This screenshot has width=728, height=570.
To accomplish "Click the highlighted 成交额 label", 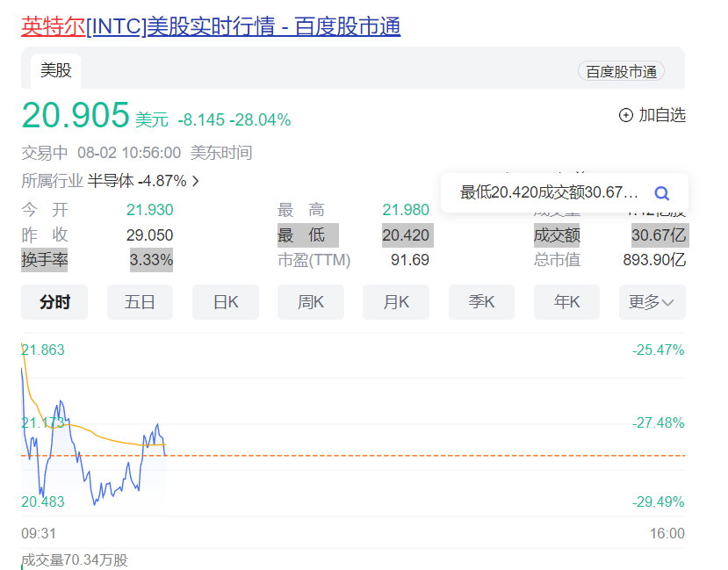I will pyautogui.click(x=557, y=234).
